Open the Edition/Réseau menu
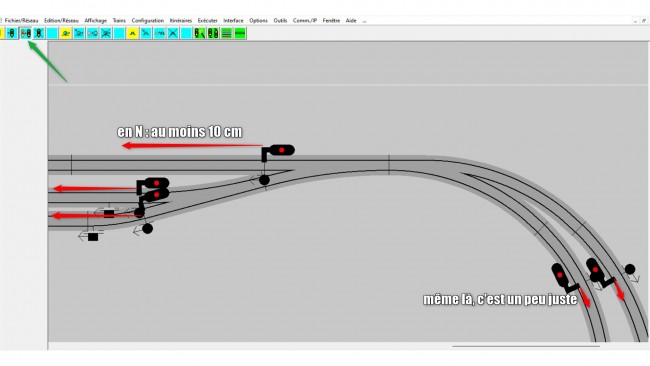650x366 pixels. coord(61,20)
